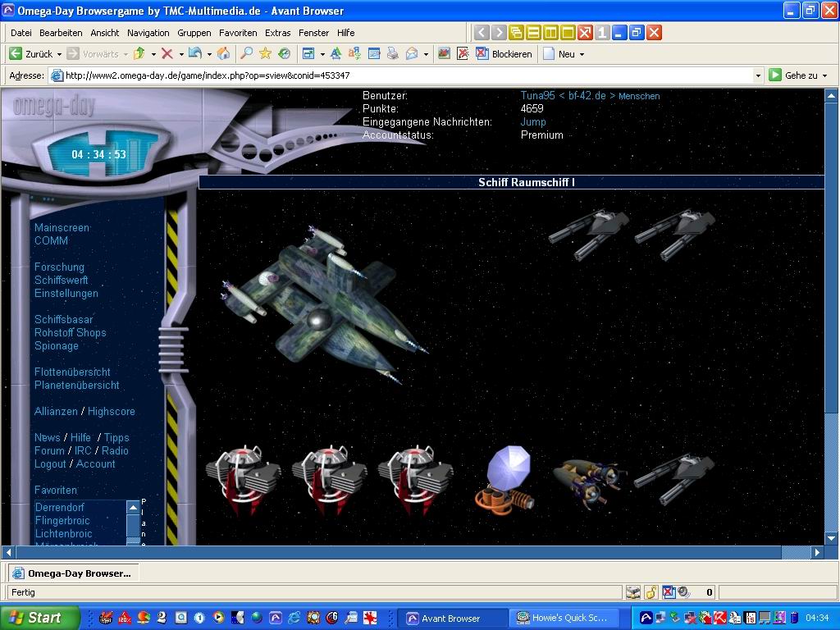The width and height of the screenshot is (840, 630).
Task: Switch to Howie's Quick Sc... taskbar button
Action: (x=564, y=619)
